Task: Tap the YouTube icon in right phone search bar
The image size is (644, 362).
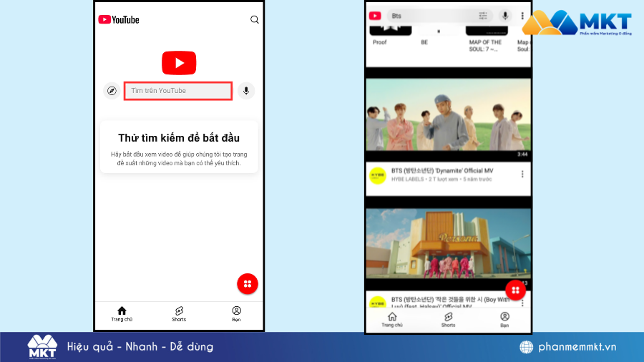Action: [375, 16]
